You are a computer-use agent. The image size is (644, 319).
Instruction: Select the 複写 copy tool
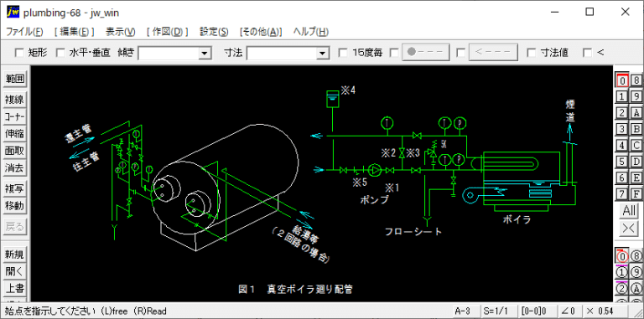tap(15, 188)
